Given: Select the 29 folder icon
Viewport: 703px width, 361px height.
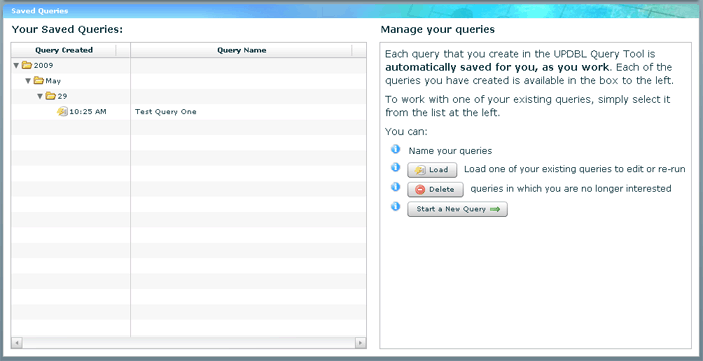Looking at the screenshot, I should 51,96.
